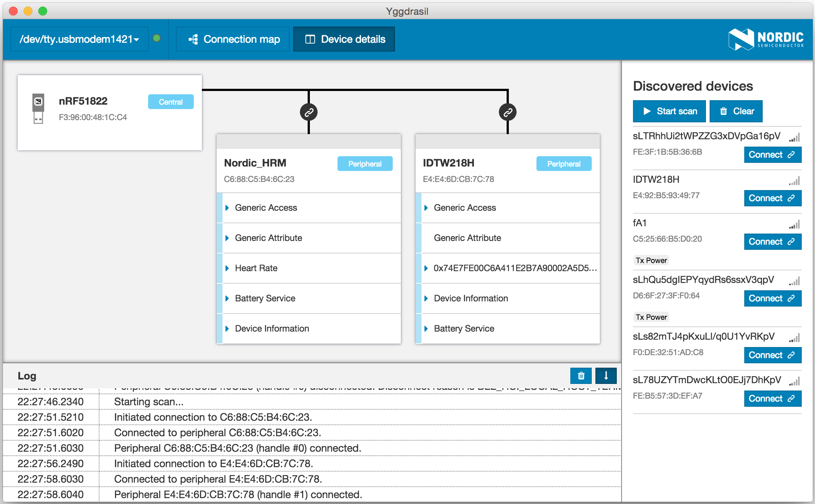Screen dimensions: 815x504
Task: Click signal strength icon for sL78UZYTmDwcKLtO0EJj7DhKpV
Action: pos(794,381)
